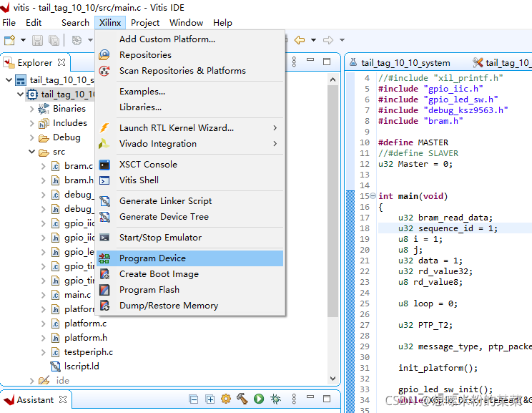Click the Vivado Integration icon
The image size is (532, 413).
104,144
